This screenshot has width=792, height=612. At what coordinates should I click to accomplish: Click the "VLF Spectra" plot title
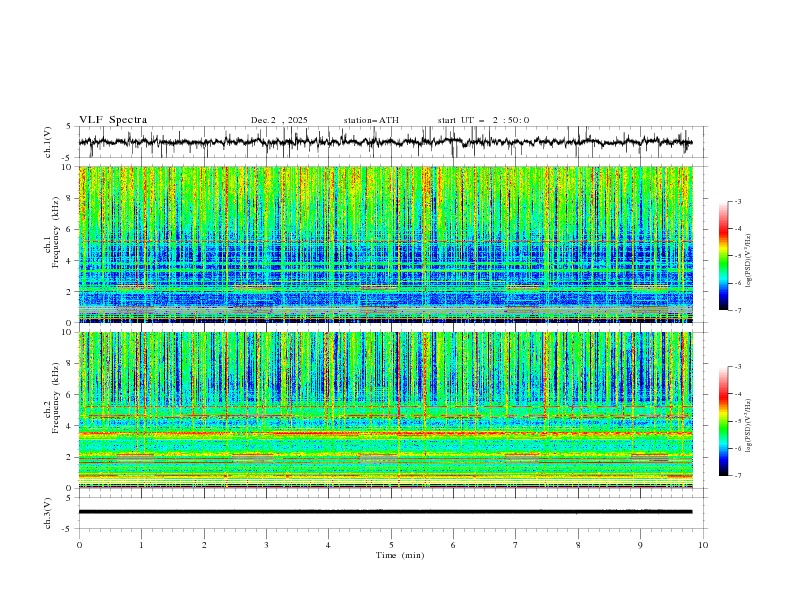click(x=113, y=120)
